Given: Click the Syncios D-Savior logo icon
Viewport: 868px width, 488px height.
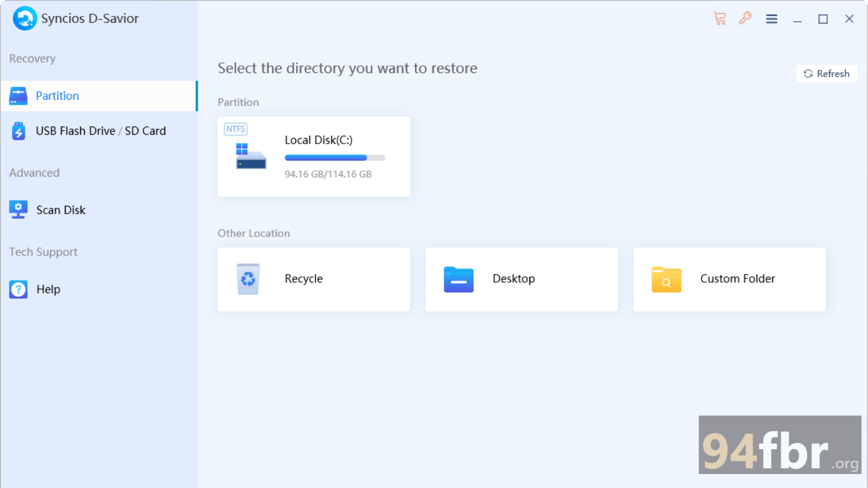Looking at the screenshot, I should tap(25, 18).
